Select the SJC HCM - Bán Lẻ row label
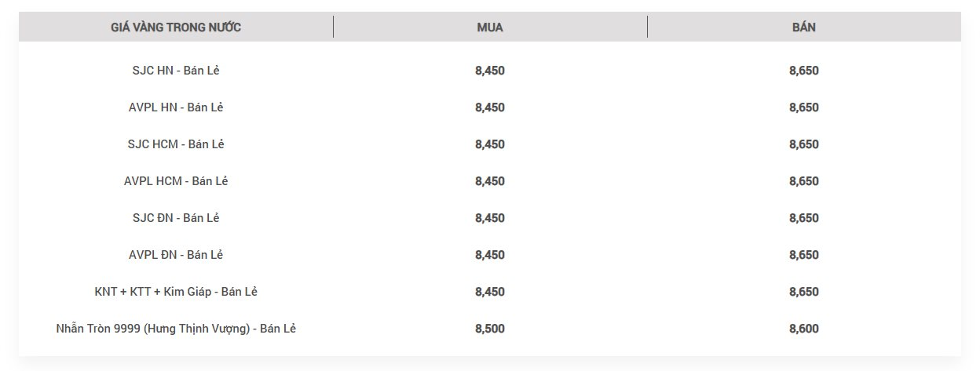The image size is (980, 371). pyautogui.click(x=176, y=144)
